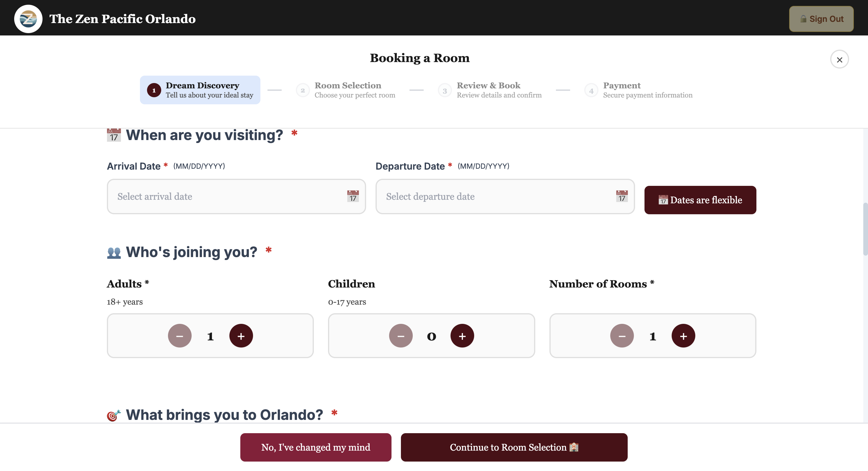Select step 3, Review & Book
Screen dimensions: 868x471
(489, 90)
